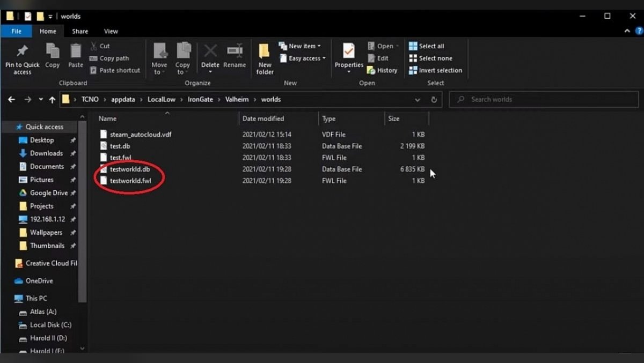The width and height of the screenshot is (644, 363).
Task: Open the File menu
Action: [x=17, y=31]
